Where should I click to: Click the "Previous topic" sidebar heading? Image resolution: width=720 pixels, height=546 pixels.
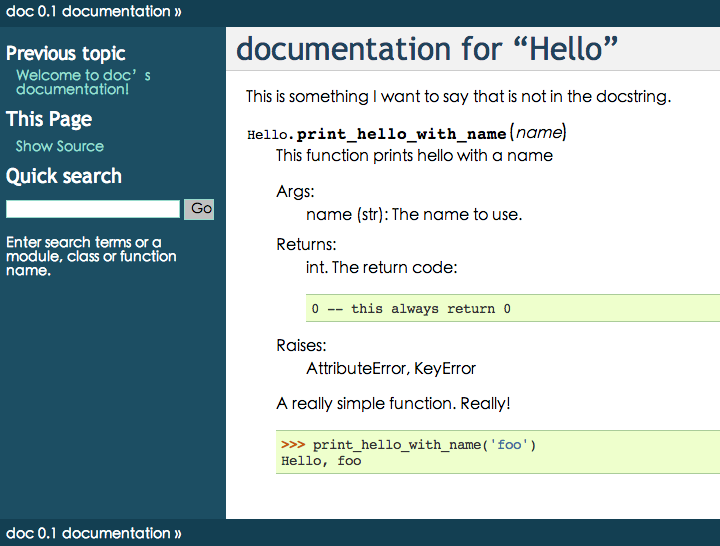66,53
